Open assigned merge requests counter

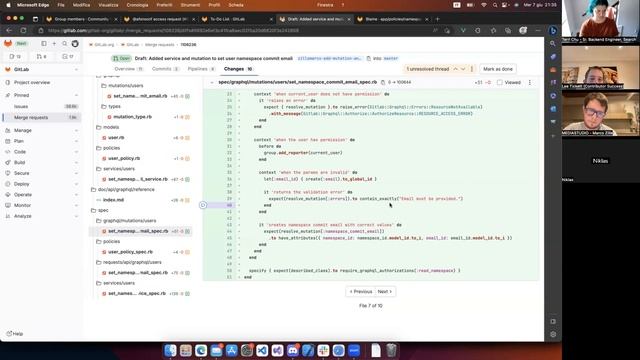[41, 56]
